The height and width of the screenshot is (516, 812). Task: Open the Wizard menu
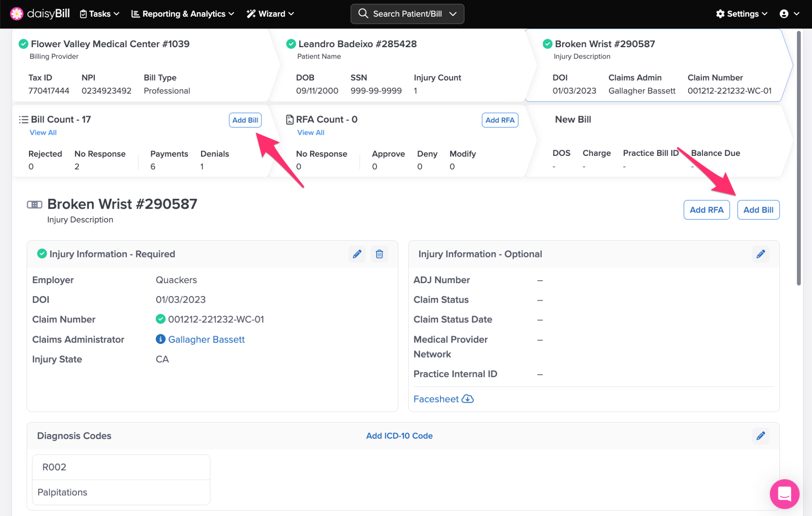tap(270, 14)
